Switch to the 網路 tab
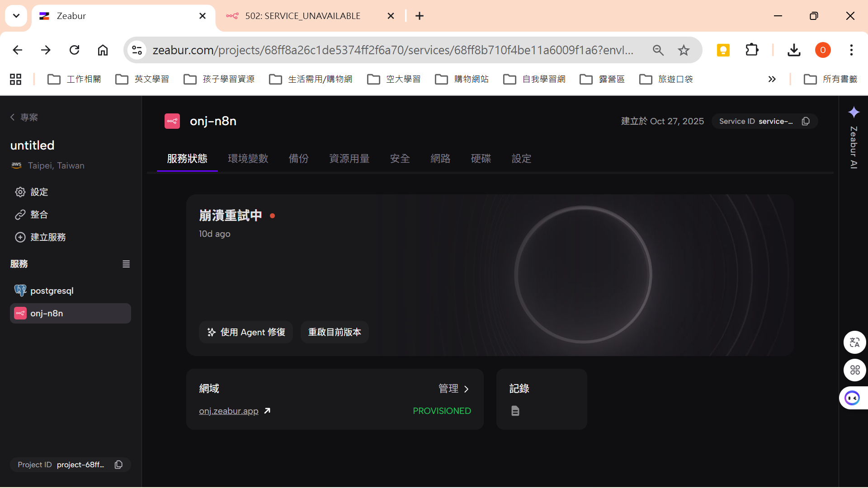Image resolution: width=868 pixels, height=488 pixels. coord(440,159)
